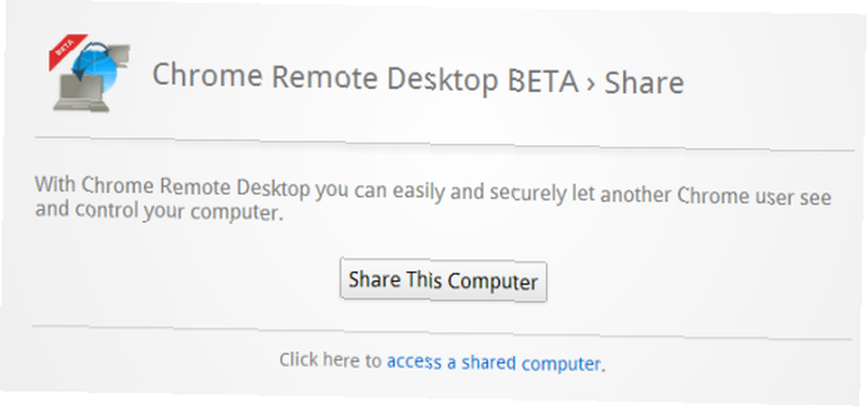868x408 pixels.
Task: Click the 'and control your computer' text line
Action: pyautogui.click(x=159, y=211)
